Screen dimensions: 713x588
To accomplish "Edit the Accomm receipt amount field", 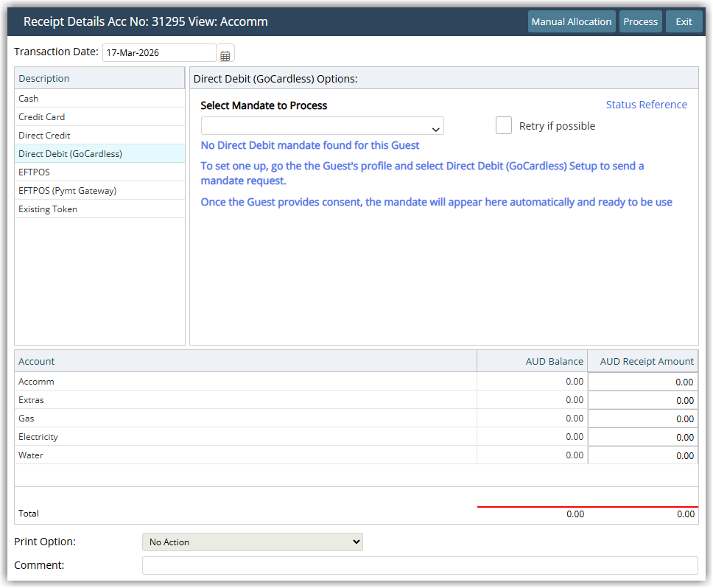I will click(642, 382).
